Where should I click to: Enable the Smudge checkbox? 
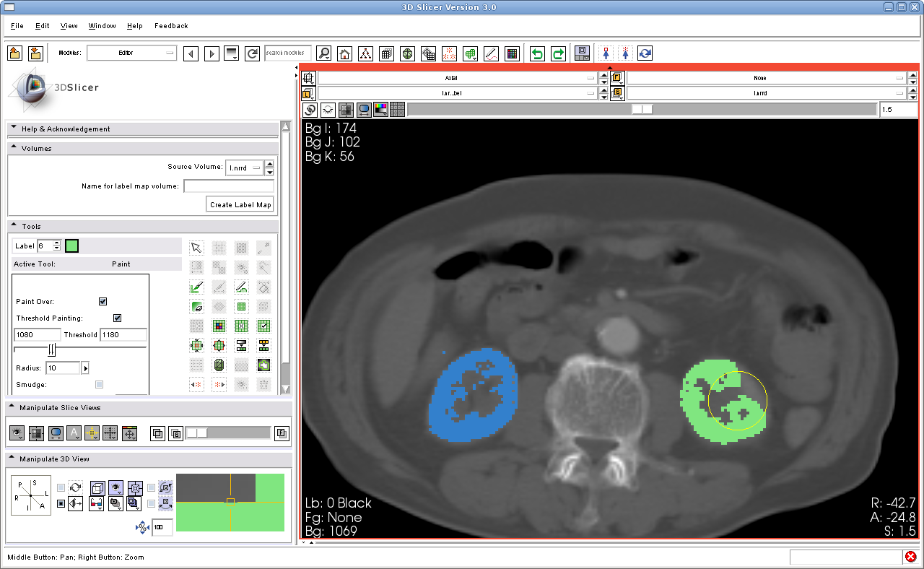point(99,385)
